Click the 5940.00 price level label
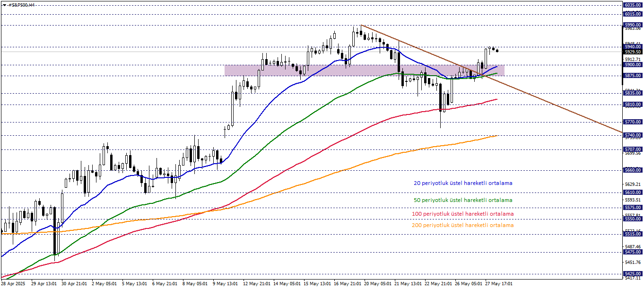The height and width of the screenshot is (289, 644). pyautogui.click(x=633, y=47)
